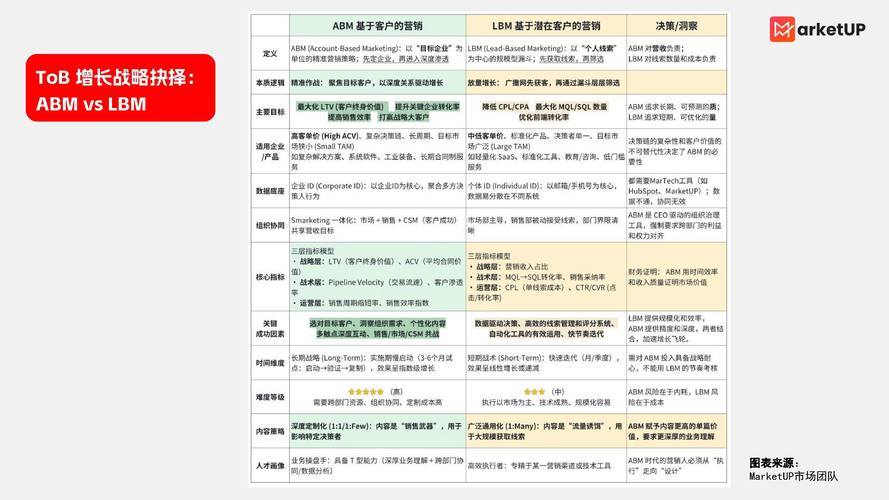Viewport: 889px width, 500px height.
Task: Click the ABM '战术层: Pipeline Velocity' bullet
Action: (x=378, y=287)
